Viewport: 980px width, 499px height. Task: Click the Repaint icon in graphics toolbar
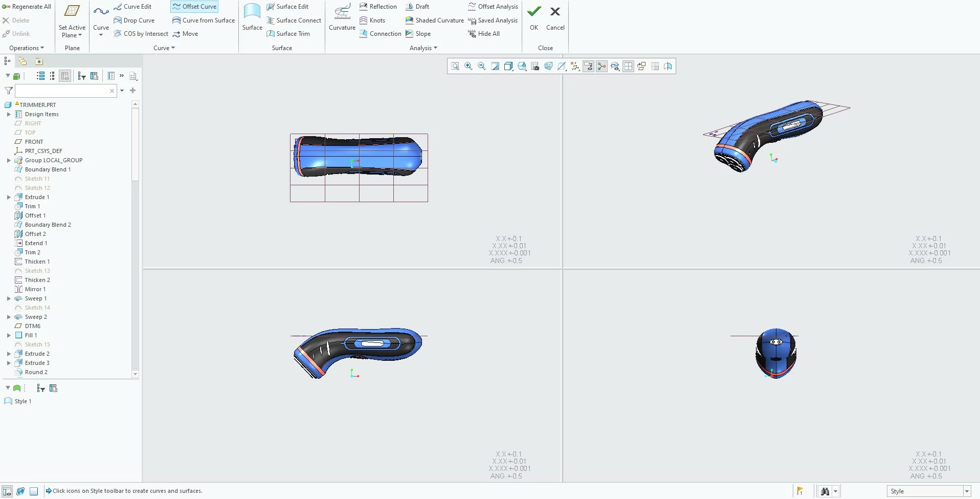tap(495, 67)
